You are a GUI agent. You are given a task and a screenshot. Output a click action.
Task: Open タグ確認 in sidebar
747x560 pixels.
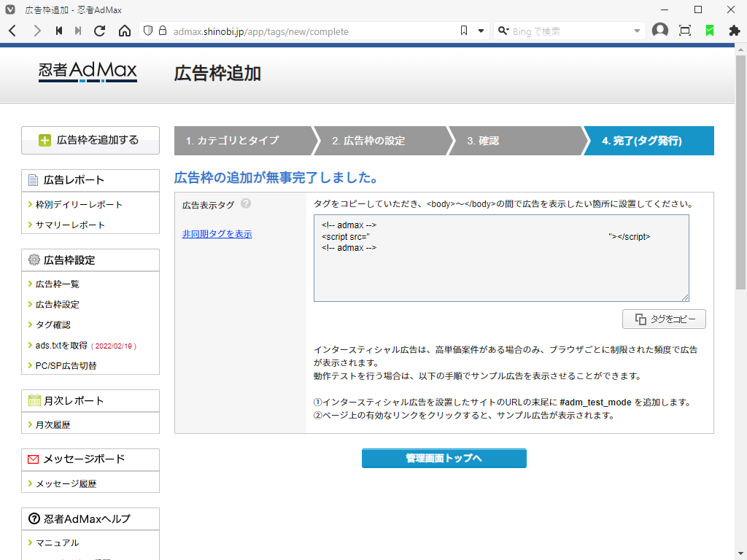(53, 325)
